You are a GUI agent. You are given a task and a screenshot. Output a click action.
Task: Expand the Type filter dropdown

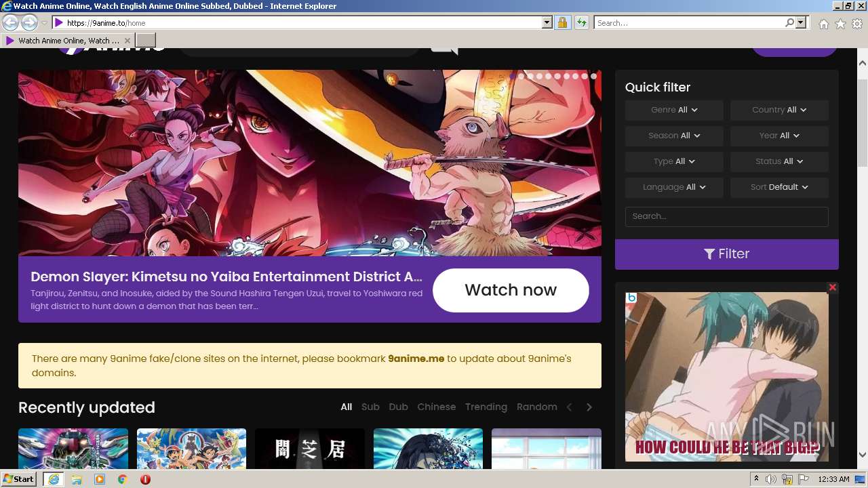point(674,161)
